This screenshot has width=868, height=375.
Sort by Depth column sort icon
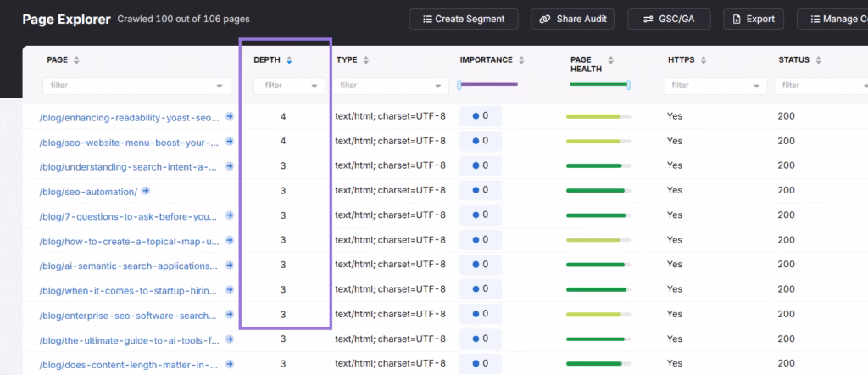(x=289, y=60)
